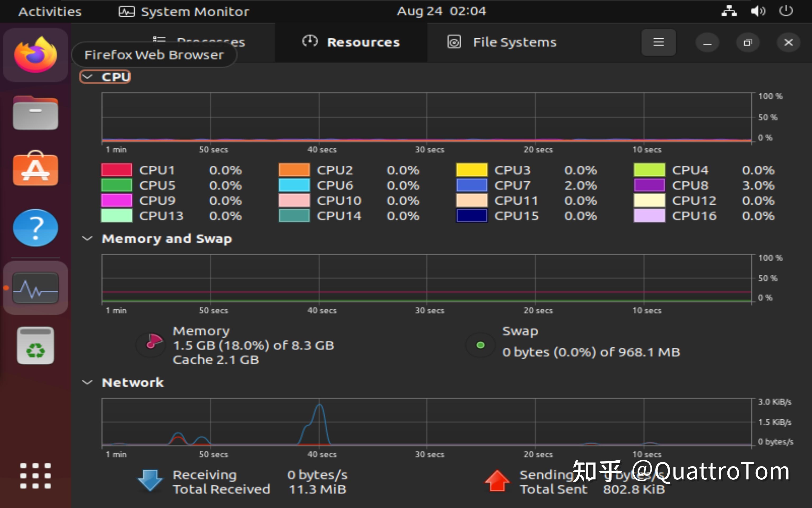Show Applications grid button
The width and height of the screenshot is (812, 508).
[36, 476]
